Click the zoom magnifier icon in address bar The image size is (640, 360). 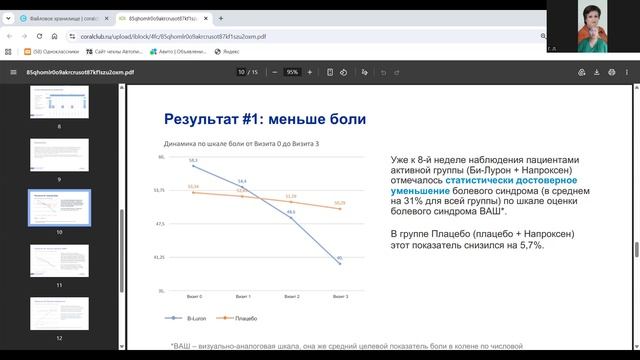pyautogui.click(x=543, y=36)
